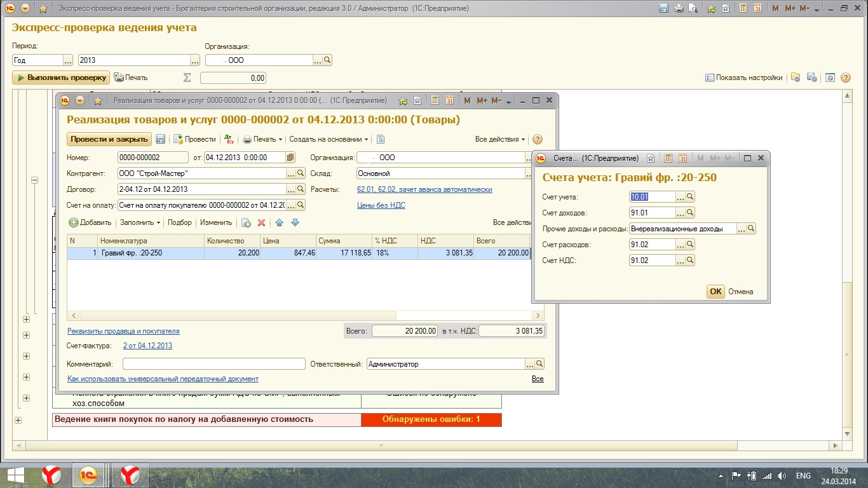Click OK in the Счета учета dialog
Image resolution: width=868 pixels, height=488 pixels.
point(715,292)
